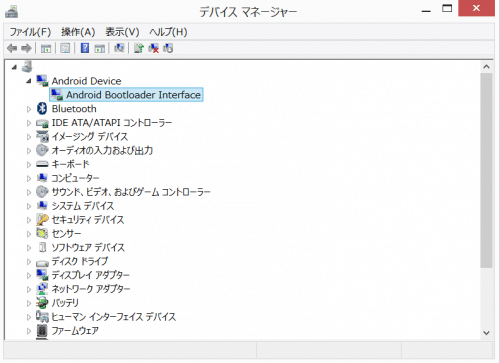Select the キーボード tree item
Image resolution: width=500 pixels, height=363 pixels.
tap(70, 164)
